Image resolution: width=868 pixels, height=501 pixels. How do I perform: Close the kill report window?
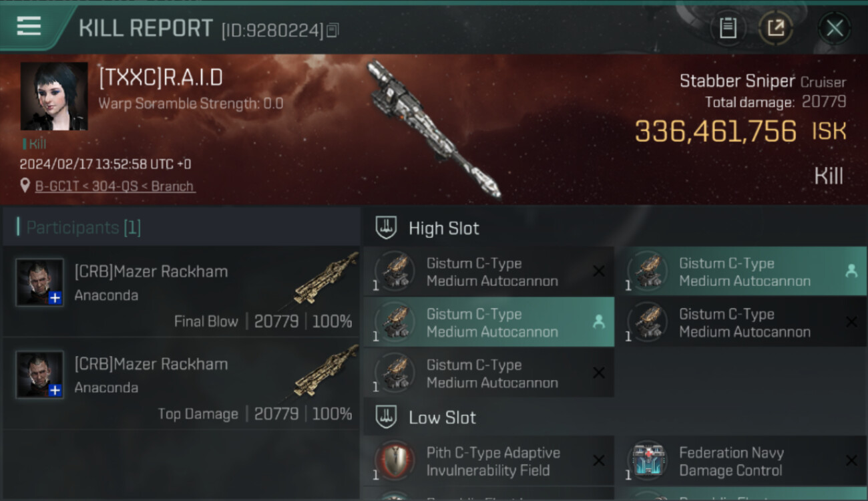tap(835, 28)
